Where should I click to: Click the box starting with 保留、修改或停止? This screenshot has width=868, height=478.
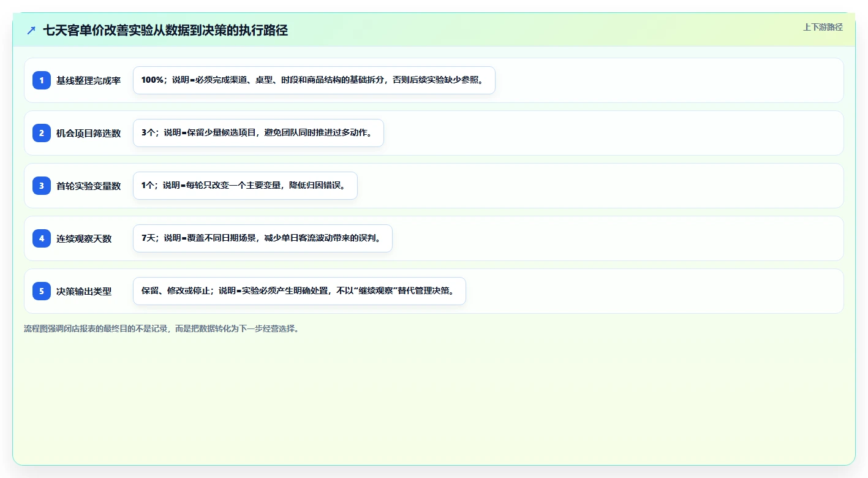(299, 291)
